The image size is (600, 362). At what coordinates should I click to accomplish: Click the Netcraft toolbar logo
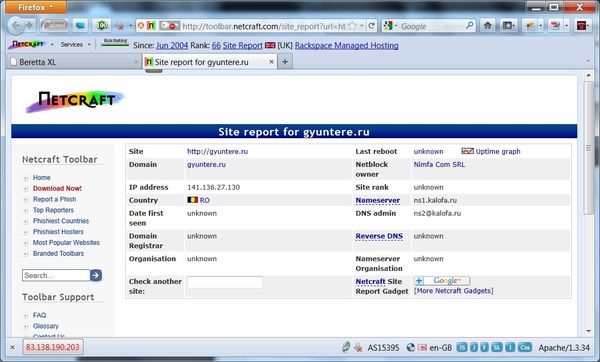pyautogui.click(x=28, y=45)
